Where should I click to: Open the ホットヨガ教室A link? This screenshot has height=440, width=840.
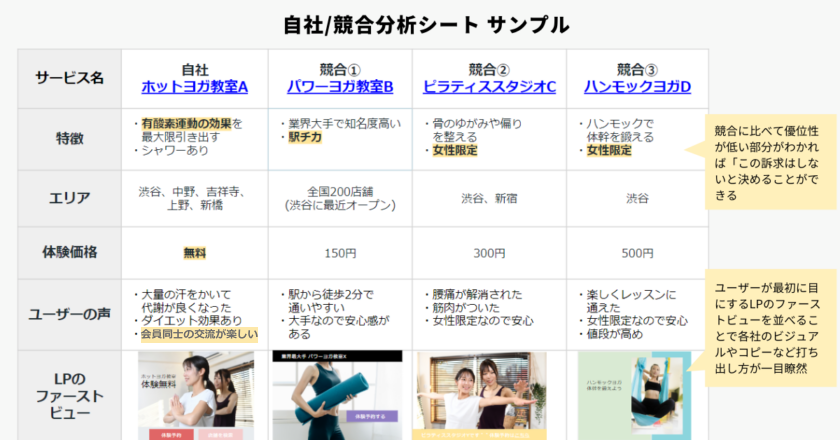194,87
